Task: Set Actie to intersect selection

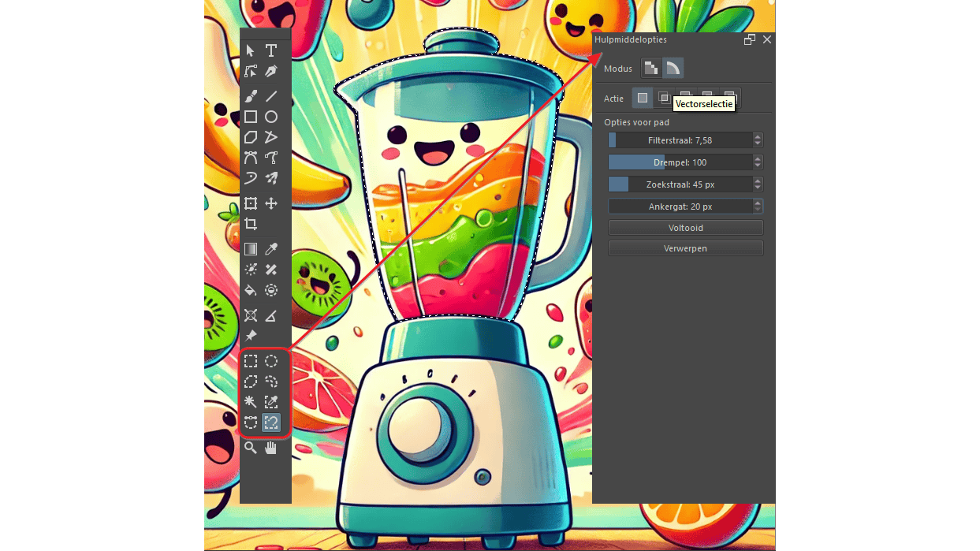Action: 665,98
